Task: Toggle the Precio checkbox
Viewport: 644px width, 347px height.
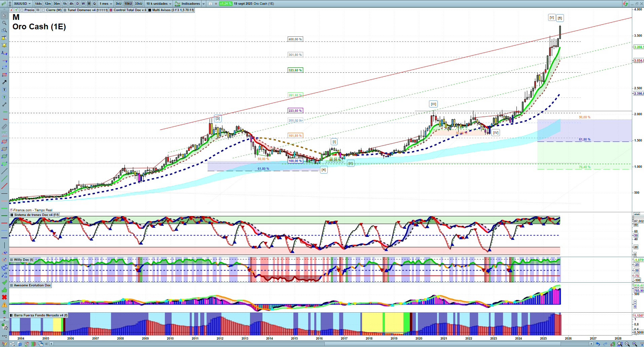Action: point(22,10)
